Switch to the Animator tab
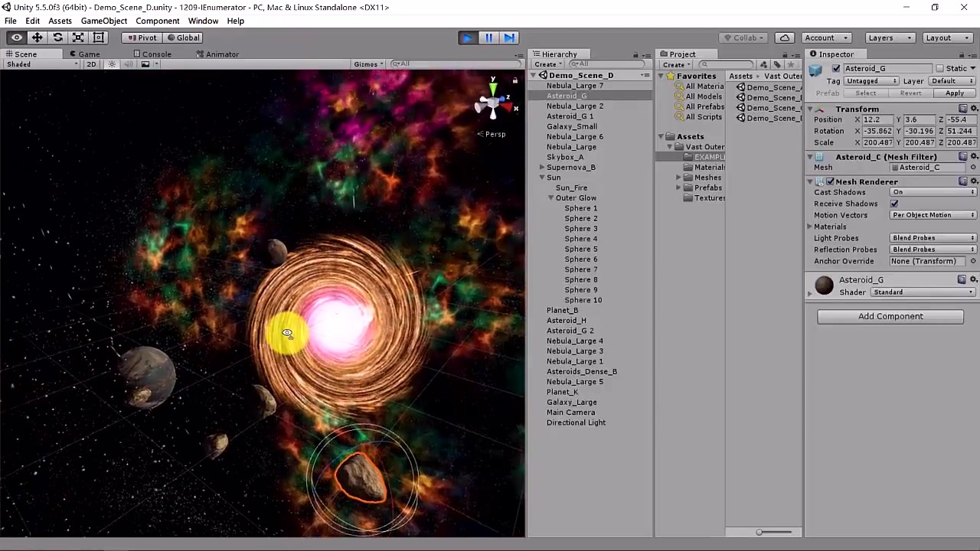Viewport: 980px width, 551px height. (217, 54)
